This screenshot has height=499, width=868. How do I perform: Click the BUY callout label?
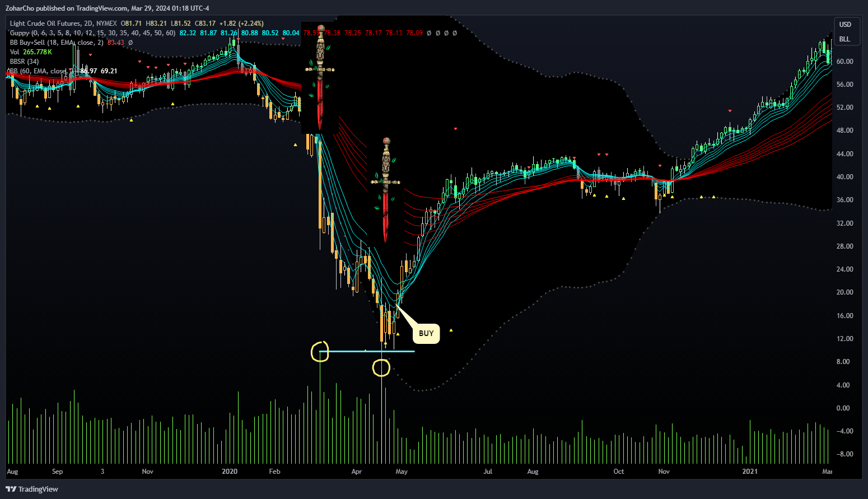pos(426,333)
